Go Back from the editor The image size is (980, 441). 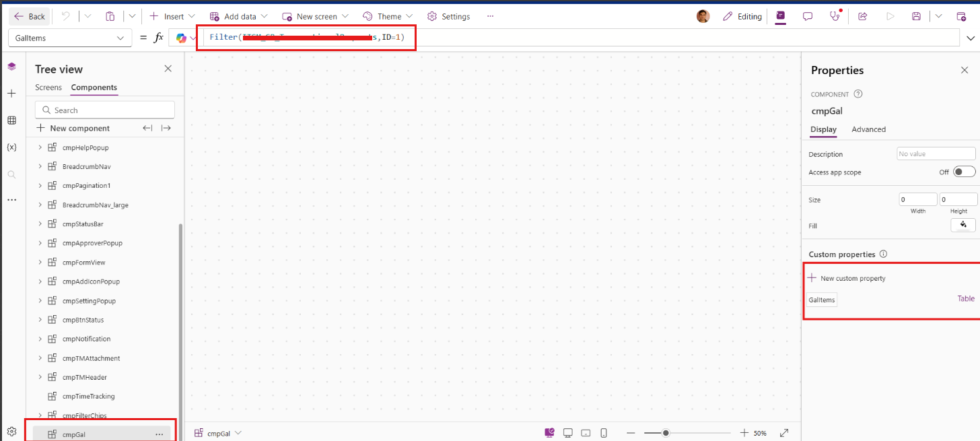(x=30, y=16)
